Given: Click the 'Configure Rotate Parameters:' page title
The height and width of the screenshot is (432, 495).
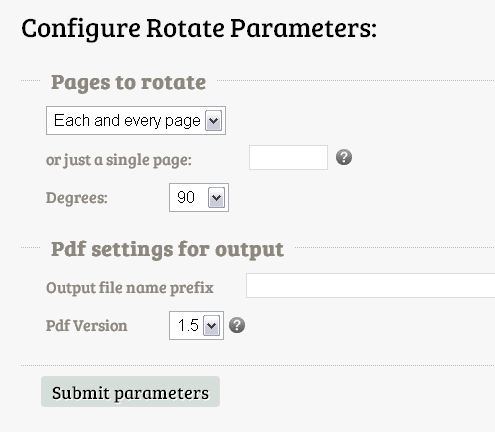Looking at the screenshot, I should tap(199, 28).
